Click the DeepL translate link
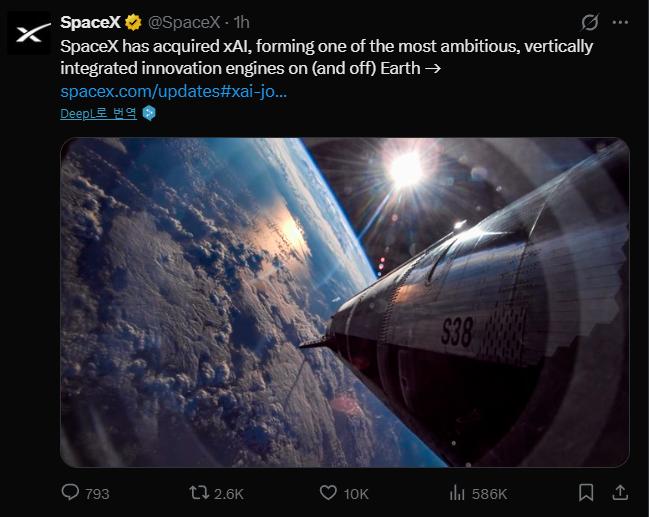 (x=98, y=113)
